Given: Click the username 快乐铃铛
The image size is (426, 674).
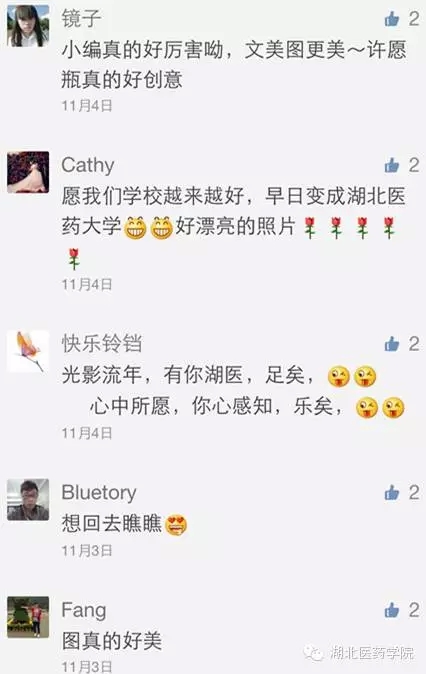Looking at the screenshot, I should 101,344.
